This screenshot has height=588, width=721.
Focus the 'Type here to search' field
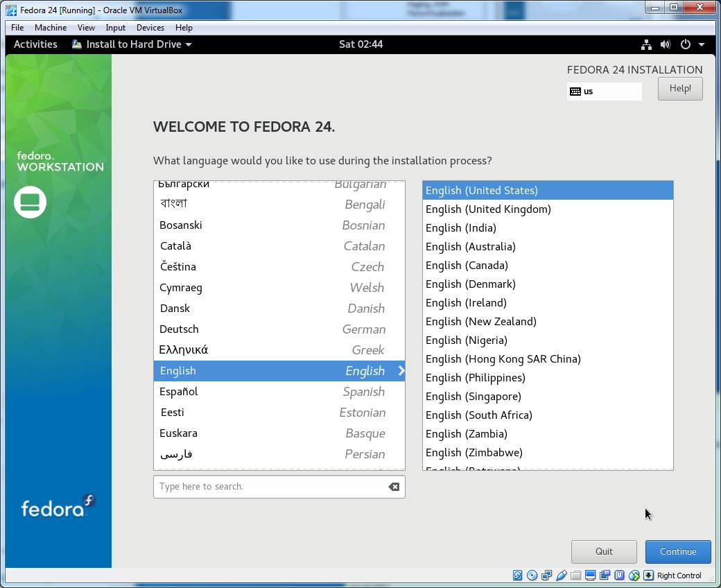tap(279, 486)
